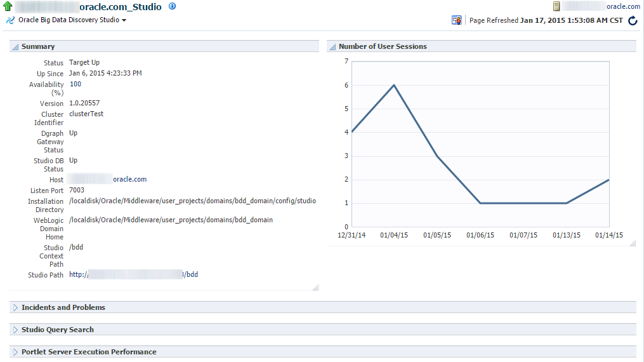644x362 pixels.
Task: Select the clusterTest cluster identifier
Action: (x=86, y=114)
